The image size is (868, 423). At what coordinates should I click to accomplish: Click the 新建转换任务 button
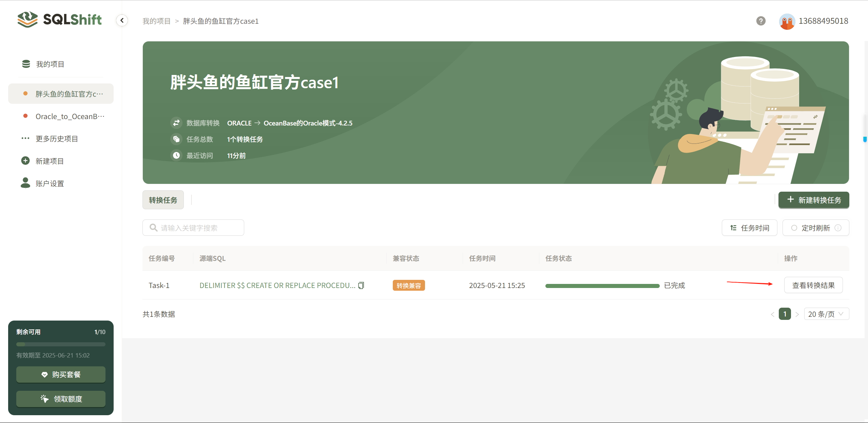pos(814,200)
